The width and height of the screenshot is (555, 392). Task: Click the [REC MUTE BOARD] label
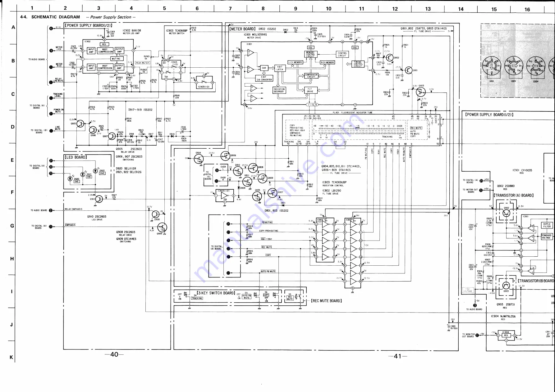pos(326,301)
